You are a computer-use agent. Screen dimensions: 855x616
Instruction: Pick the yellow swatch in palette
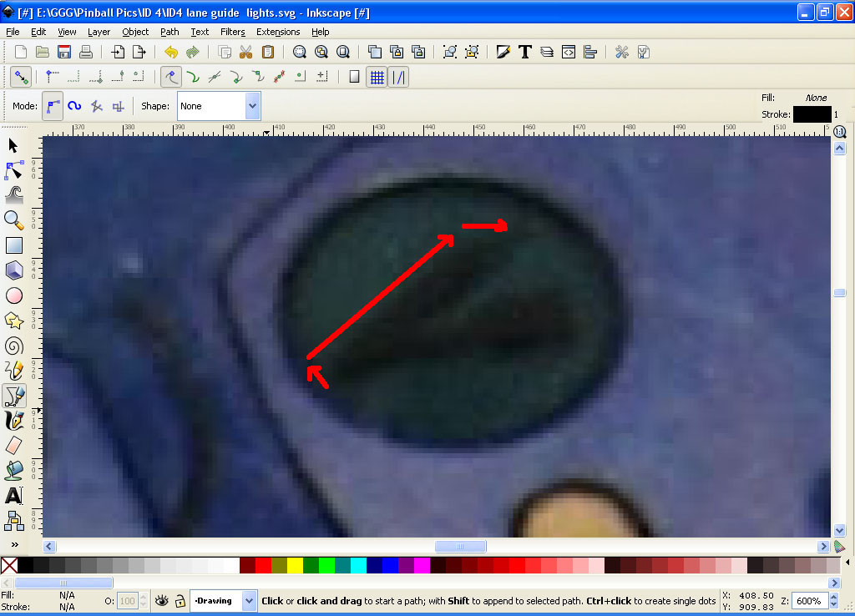pos(295,565)
